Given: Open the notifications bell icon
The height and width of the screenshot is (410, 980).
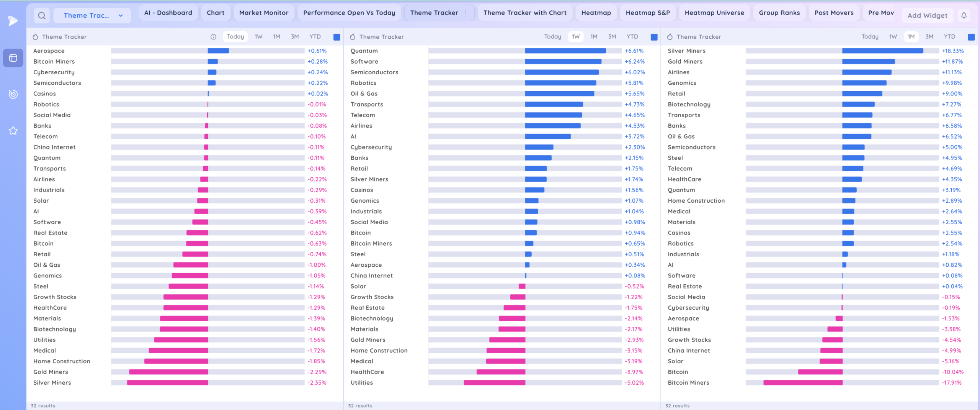Looking at the screenshot, I should pos(964,16).
